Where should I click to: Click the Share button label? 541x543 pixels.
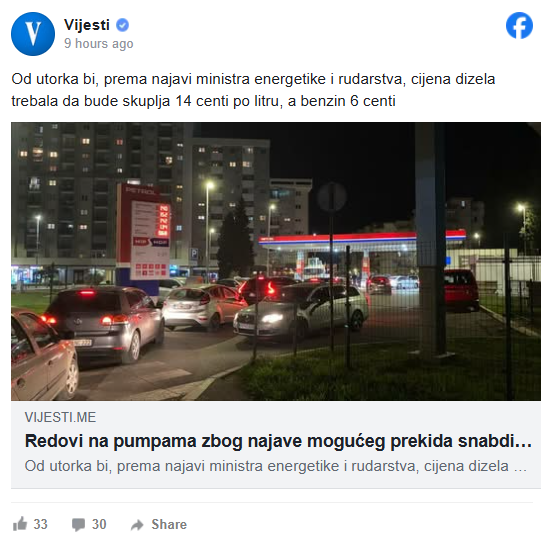click(169, 524)
